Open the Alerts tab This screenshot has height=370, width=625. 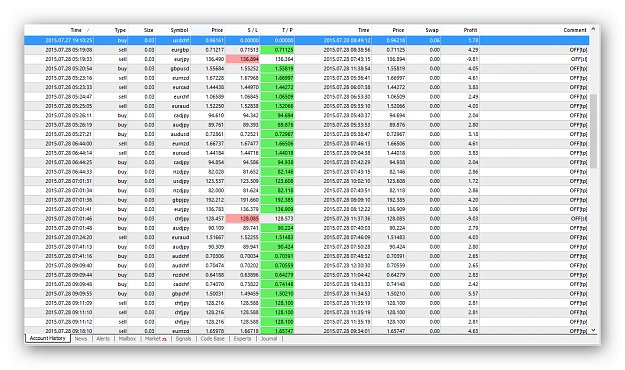[103, 339]
